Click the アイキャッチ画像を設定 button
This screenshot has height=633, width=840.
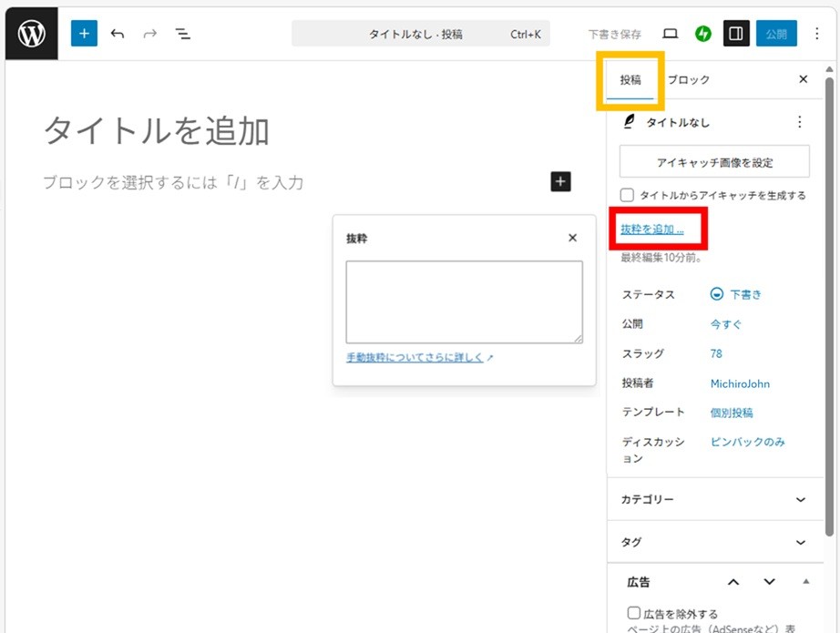714,162
